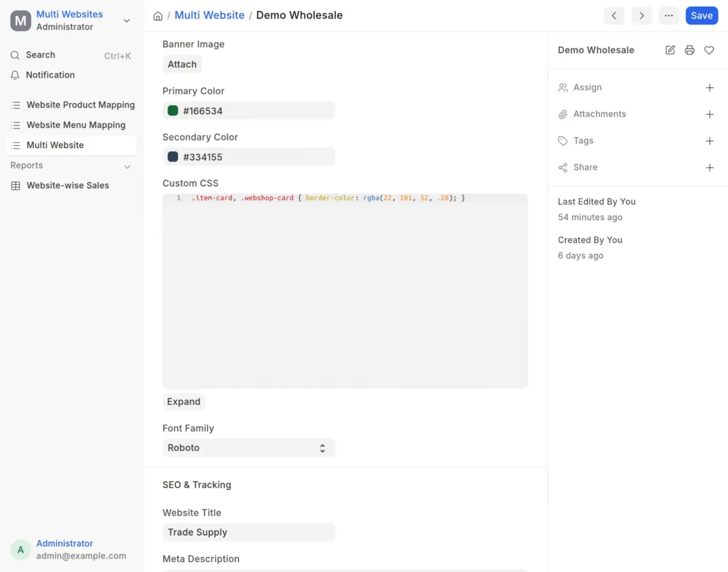Open the Share plus icon
Viewport: 728px width, 572px height.
[x=710, y=168]
